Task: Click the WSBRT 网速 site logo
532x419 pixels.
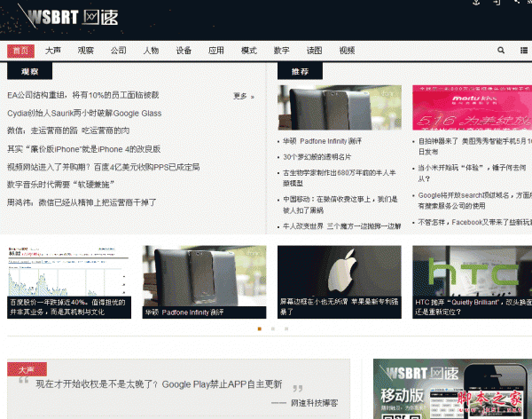Action: (x=68, y=16)
